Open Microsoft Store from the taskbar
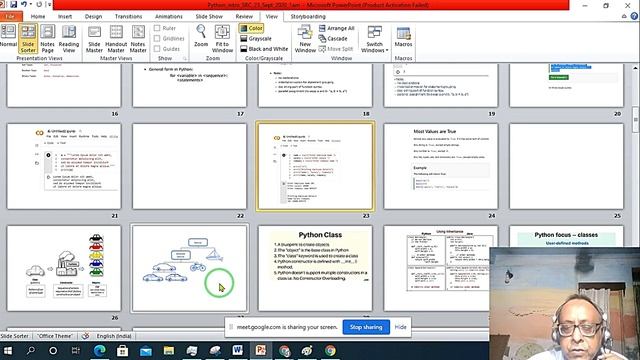 coord(122,351)
